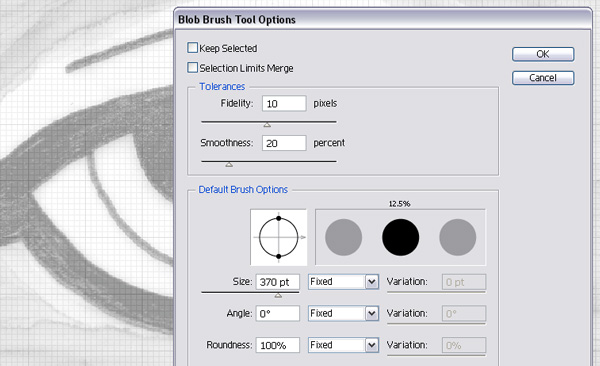
Task: Click the 12.5% preview scale text
Action: (x=399, y=204)
